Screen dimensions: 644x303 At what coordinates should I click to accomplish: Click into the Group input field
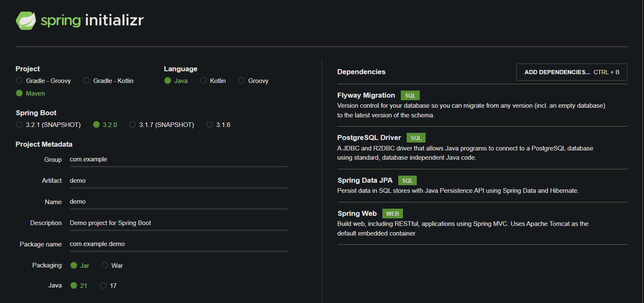[x=179, y=160]
